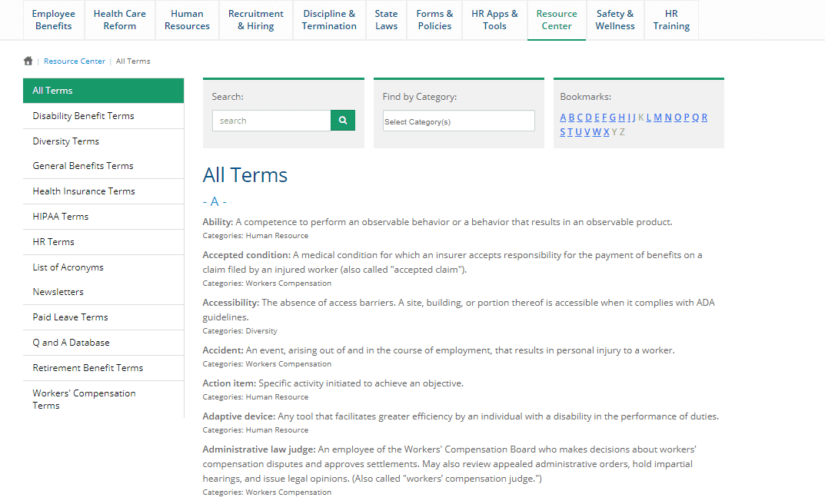Open the Discipline & Termination menu
Screen dimensions: 825x504
(329, 20)
